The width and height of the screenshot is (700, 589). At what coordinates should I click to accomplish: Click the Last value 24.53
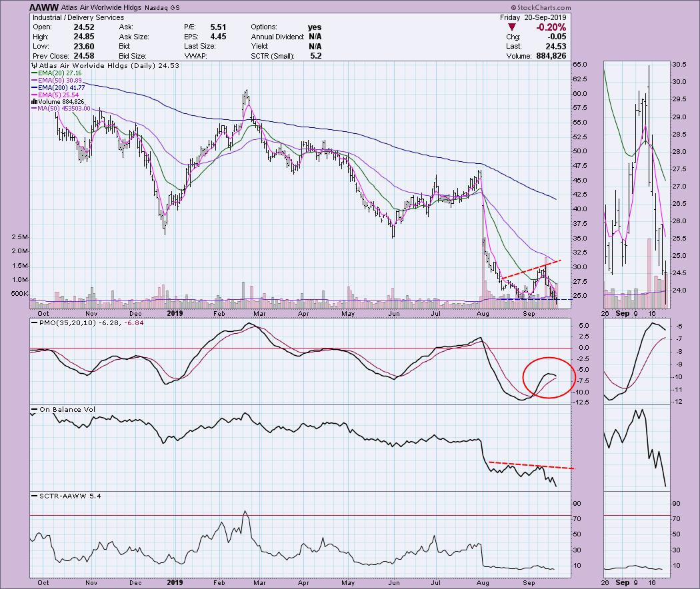pyautogui.click(x=556, y=47)
